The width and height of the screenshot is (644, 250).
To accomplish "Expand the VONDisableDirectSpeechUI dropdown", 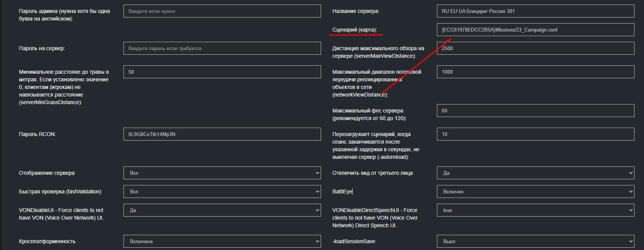I will (535, 210).
